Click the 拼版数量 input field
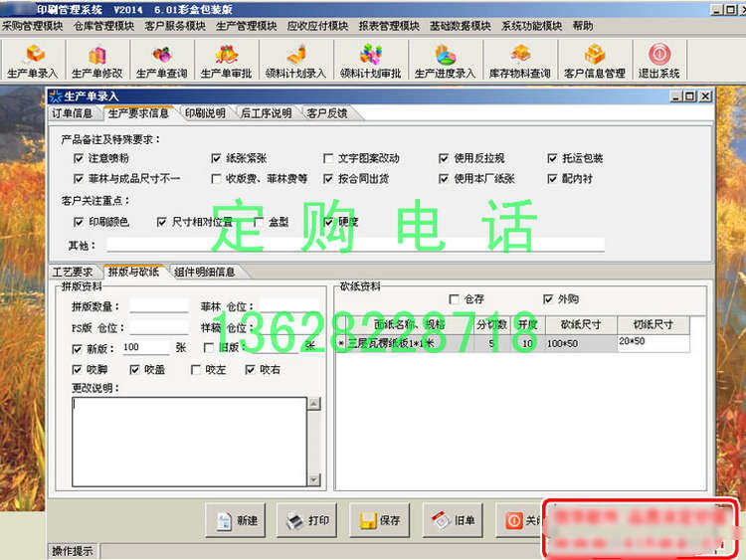Image resolution: width=746 pixels, height=560 pixels. (159, 306)
